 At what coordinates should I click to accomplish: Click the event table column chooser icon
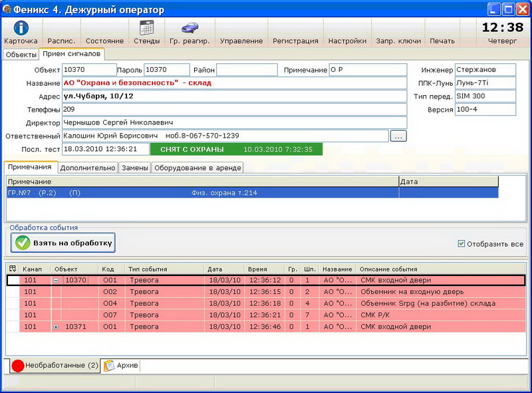(13, 269)
